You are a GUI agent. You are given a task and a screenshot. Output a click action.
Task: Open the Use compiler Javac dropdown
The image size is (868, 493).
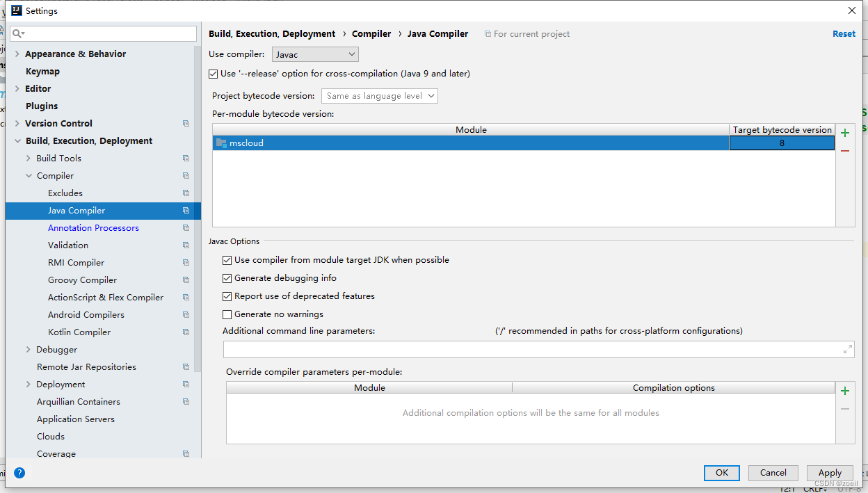coord(314,54)
